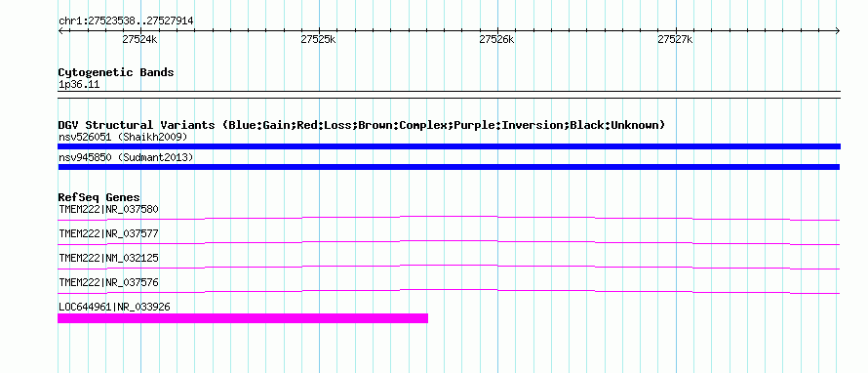
Task: Click the chr1:27523538..27527914 coordinate label
Action: 126,21
